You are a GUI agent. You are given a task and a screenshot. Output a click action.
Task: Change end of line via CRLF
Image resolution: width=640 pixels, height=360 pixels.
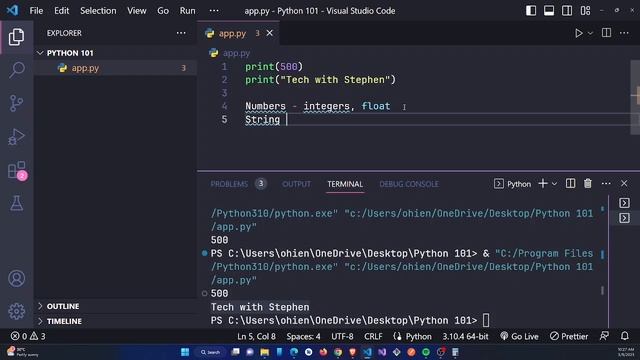click(373, 336)
